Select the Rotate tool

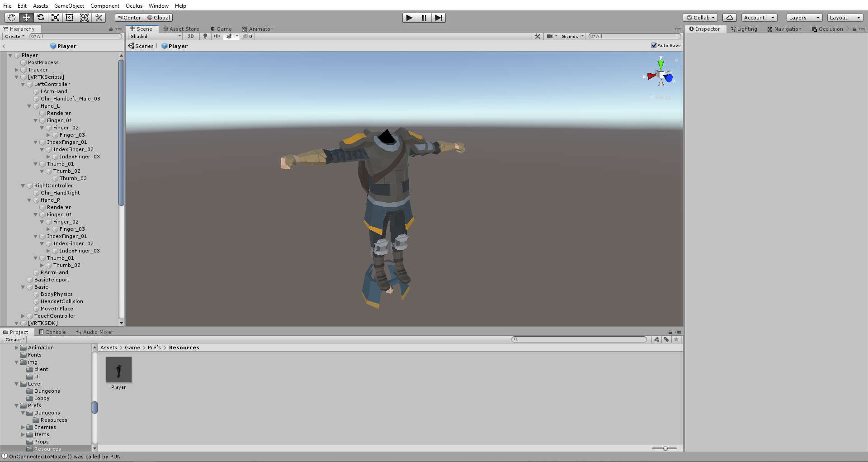click(41, 18)
